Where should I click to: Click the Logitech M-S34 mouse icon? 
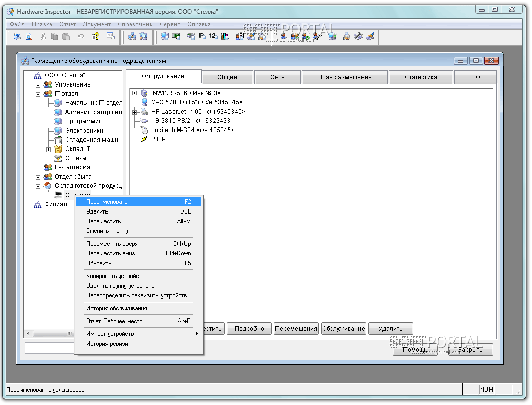pyautogui.click(x=144, y=130)
